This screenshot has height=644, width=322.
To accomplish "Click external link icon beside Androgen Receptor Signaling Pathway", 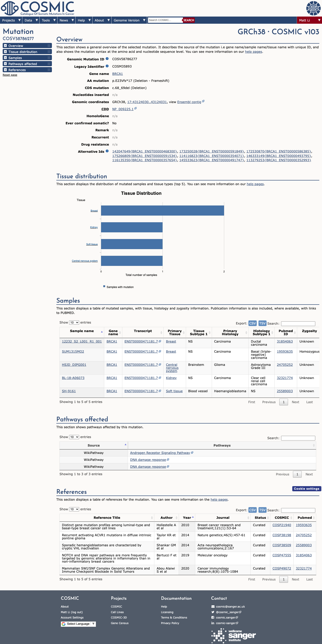I will coord(192,453).
